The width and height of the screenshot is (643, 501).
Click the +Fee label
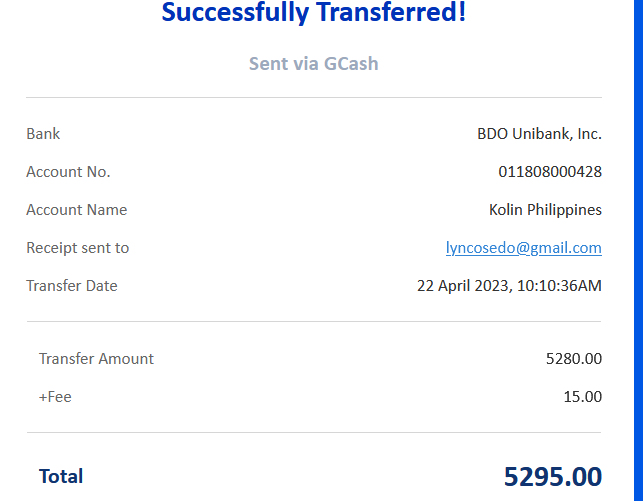[x=55, y=397]
